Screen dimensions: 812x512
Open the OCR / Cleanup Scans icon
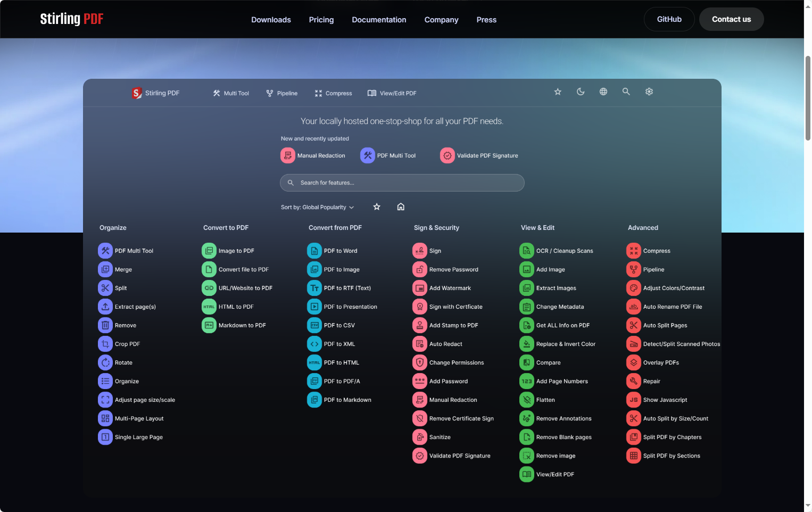[x=527, y=251]
